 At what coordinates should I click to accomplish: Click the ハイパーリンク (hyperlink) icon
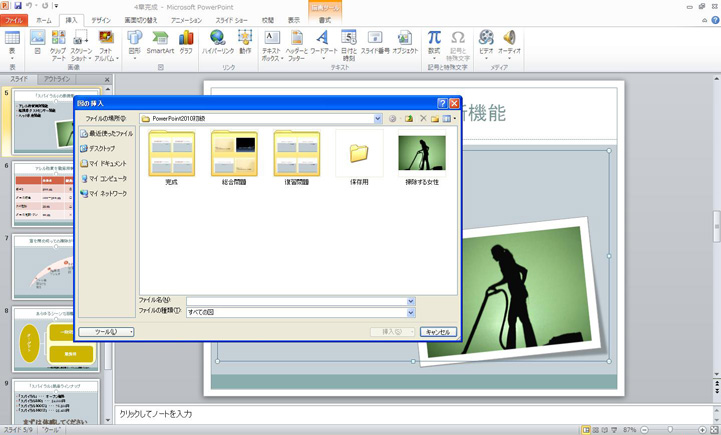tap(217, 41)
